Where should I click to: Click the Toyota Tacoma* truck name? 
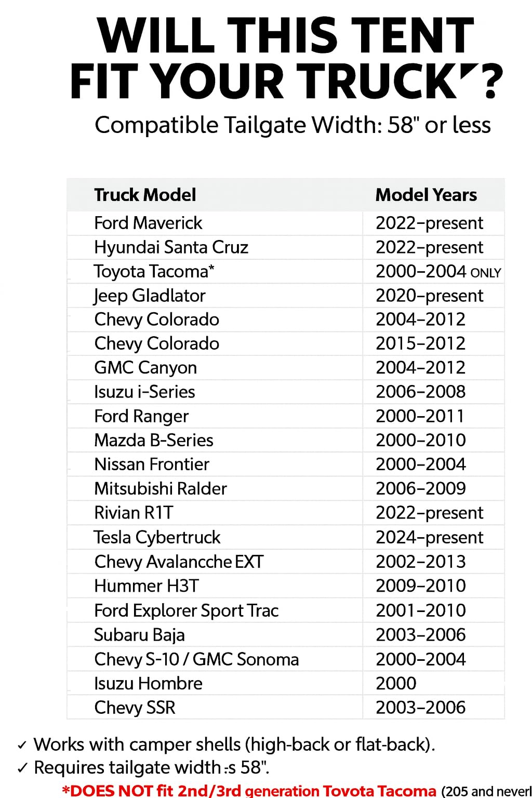(154, 271)
